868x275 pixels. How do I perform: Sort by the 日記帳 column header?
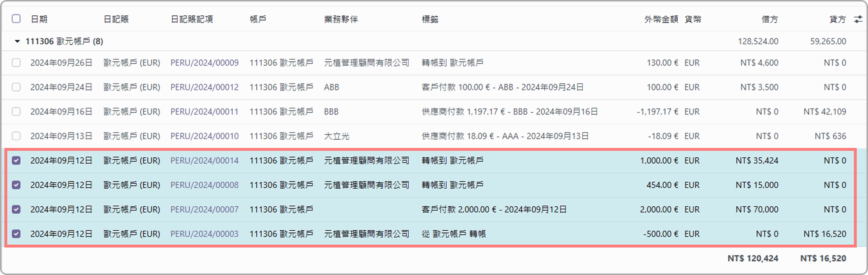coord(116,19)
